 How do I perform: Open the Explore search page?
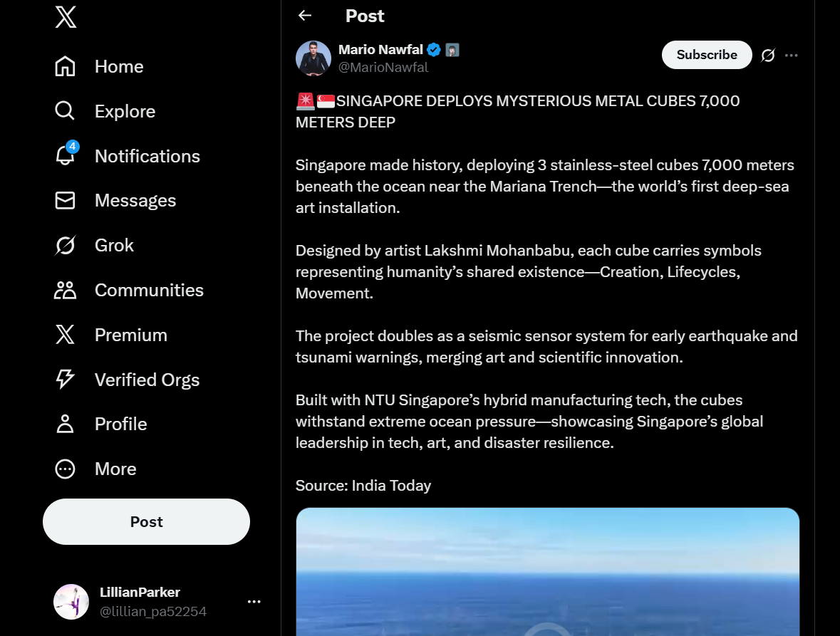point(105,111)
